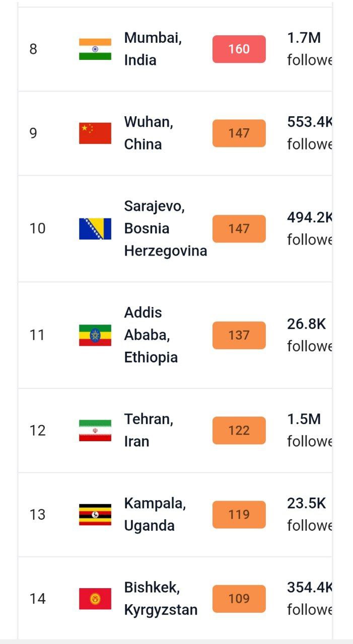Click the Iran flag icon
Screen dimensions: 353x644
click(95, 431)
